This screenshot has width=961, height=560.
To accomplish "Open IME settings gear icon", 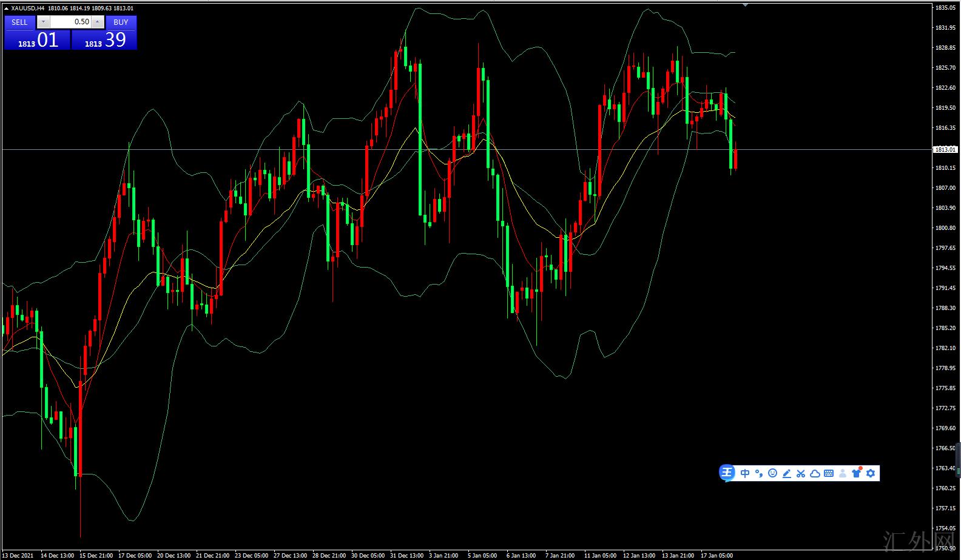I will pos(871,473).
